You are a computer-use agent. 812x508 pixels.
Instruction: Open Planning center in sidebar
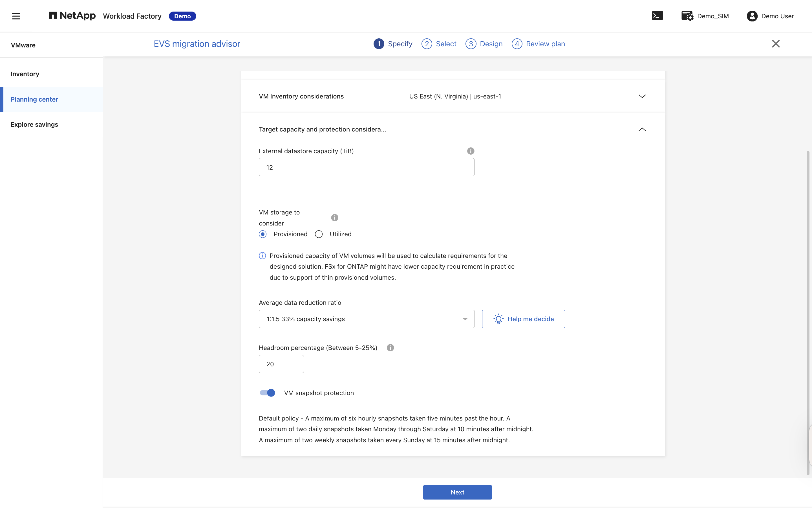click(51, 99)
